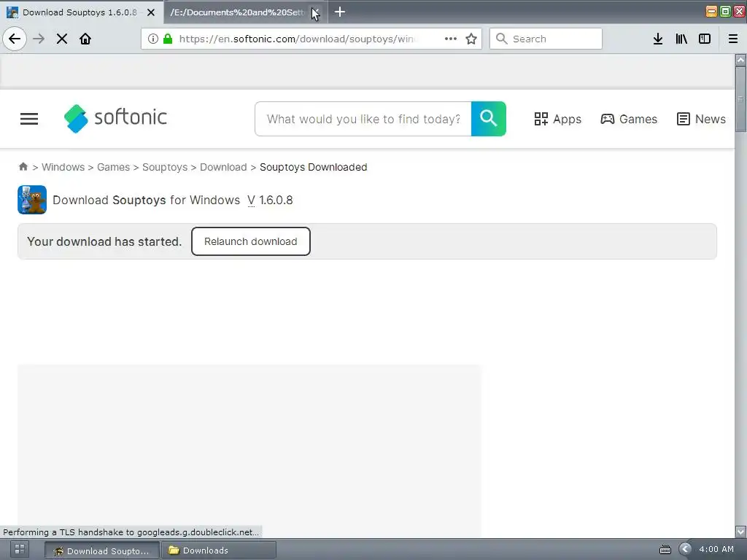Click page scrollbar down arrow

[740, 531]
